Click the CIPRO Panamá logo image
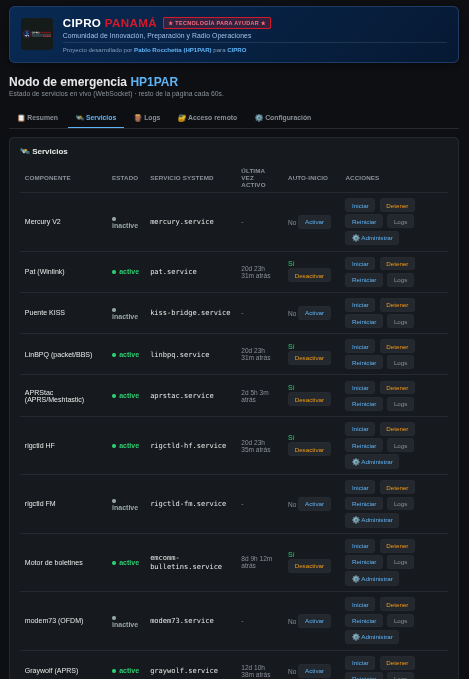 pos(37,34)
